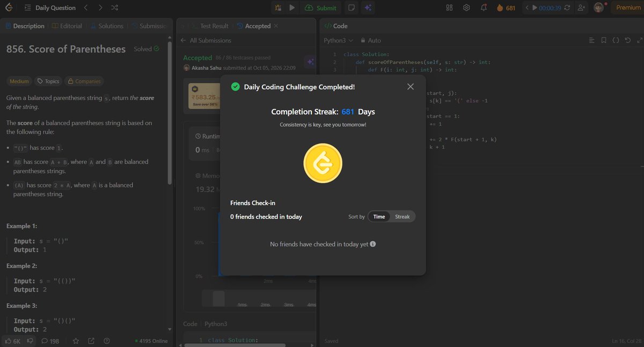Toggle the Auto lock setting

tap(371, 40)
